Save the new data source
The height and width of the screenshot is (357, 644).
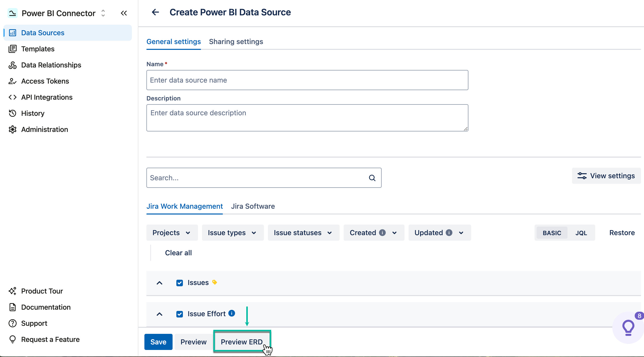[x=158, y=342]
